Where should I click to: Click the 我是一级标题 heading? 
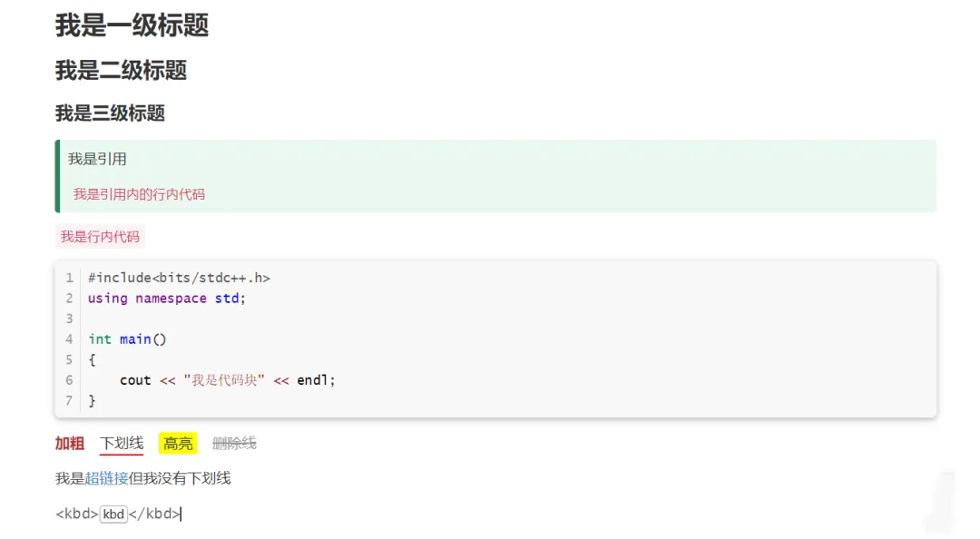(x=132, y=25)
